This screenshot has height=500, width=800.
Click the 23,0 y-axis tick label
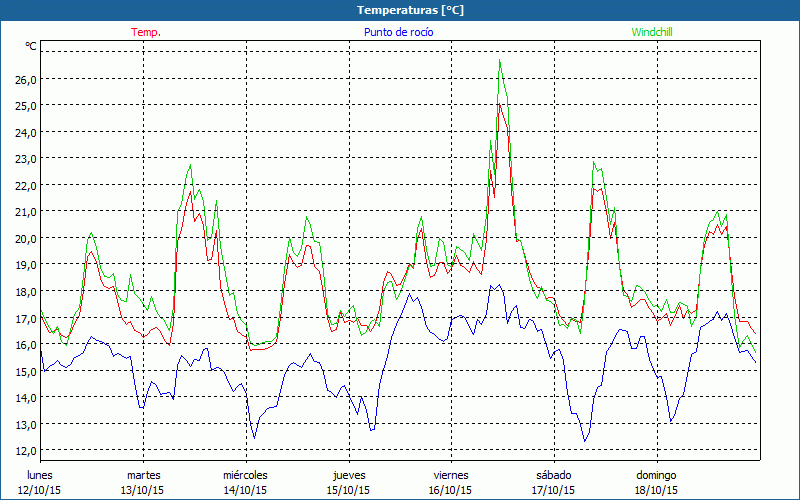(25, 158)
